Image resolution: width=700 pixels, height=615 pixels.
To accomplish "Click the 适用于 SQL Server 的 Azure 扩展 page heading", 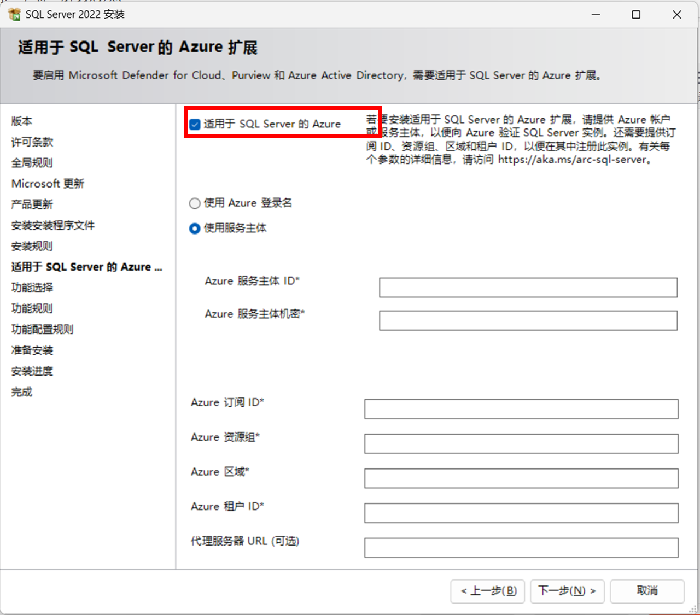I will coord(138,47).
